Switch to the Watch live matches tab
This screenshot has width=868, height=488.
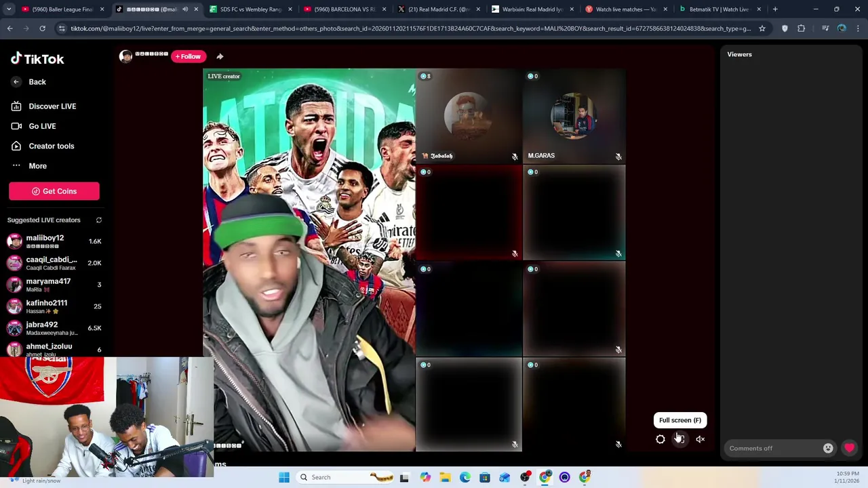click(x=626, y=9)
